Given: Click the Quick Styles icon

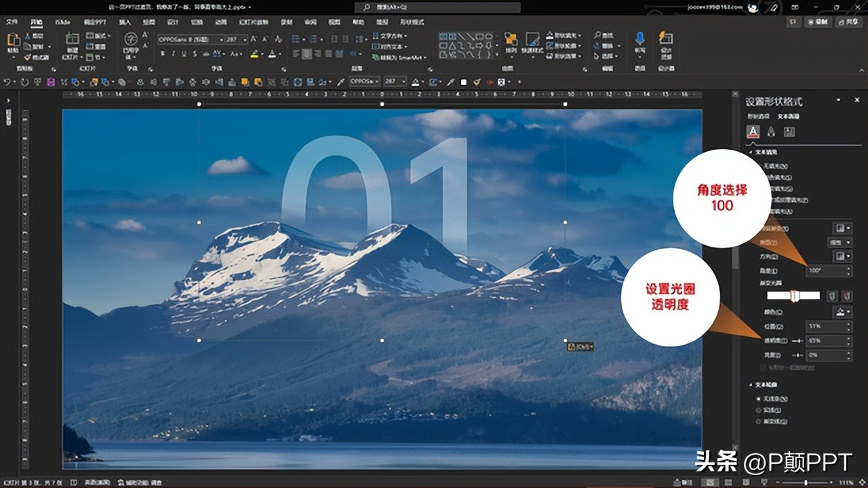Looking at the screenshot, I should [x=534, y=39].
